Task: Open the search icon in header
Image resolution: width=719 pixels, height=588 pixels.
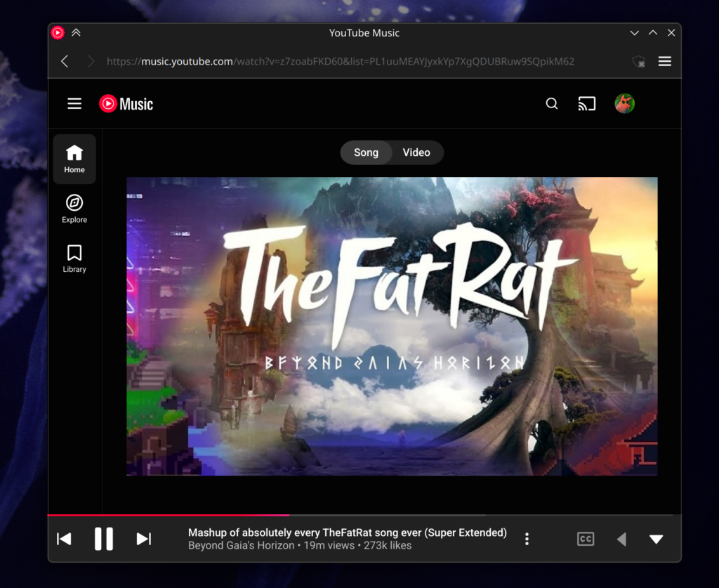Action: (x=552, y=104)
